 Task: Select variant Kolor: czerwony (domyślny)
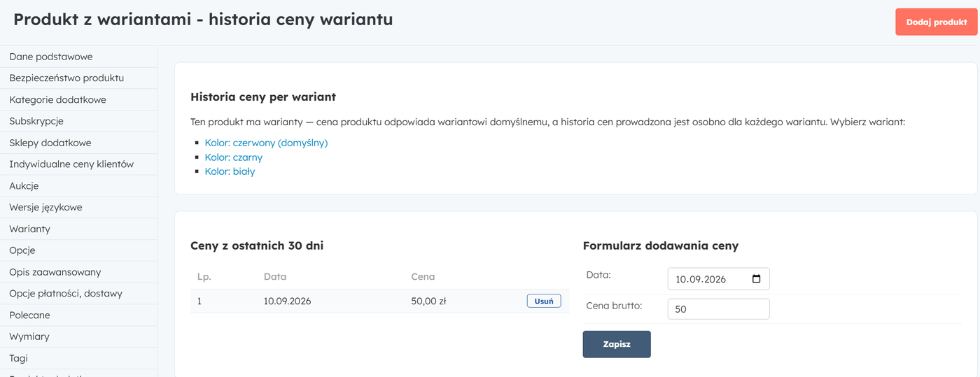pos(266,143)
